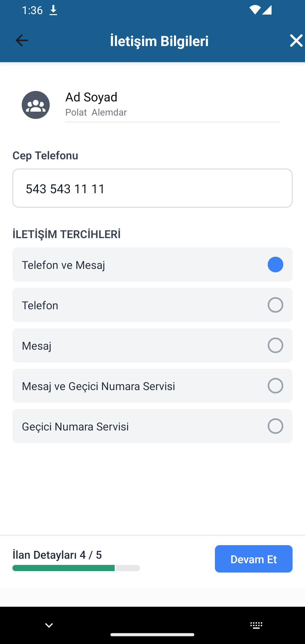
Task: Tap the İlan Detayları progress bar
Action: [x=76, y=568]
